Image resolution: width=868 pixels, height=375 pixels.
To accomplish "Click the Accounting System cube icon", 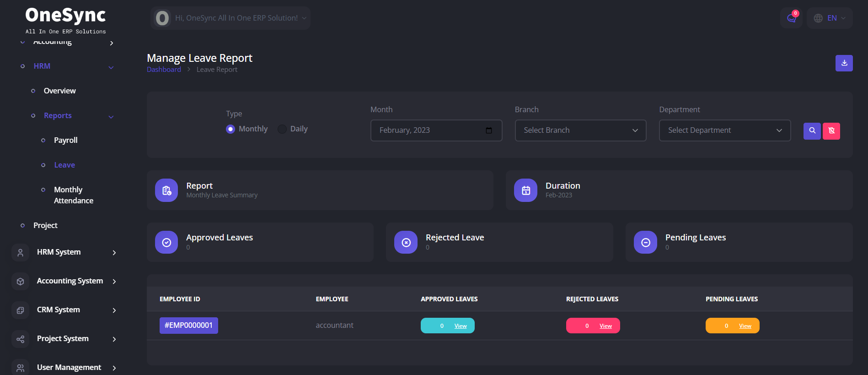I will [x=20, y=282].
